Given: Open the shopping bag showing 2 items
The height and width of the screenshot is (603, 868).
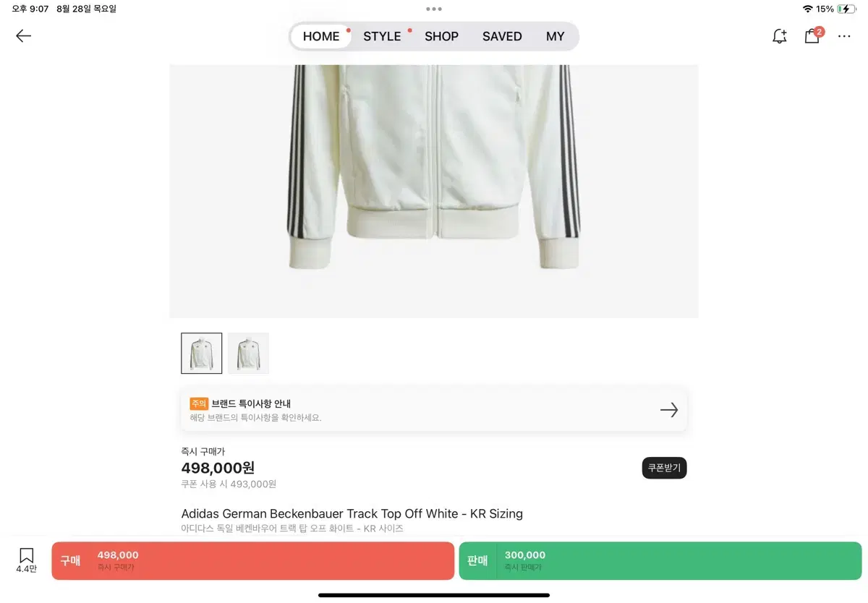Looking at the screenshot, I should (812, 35).
